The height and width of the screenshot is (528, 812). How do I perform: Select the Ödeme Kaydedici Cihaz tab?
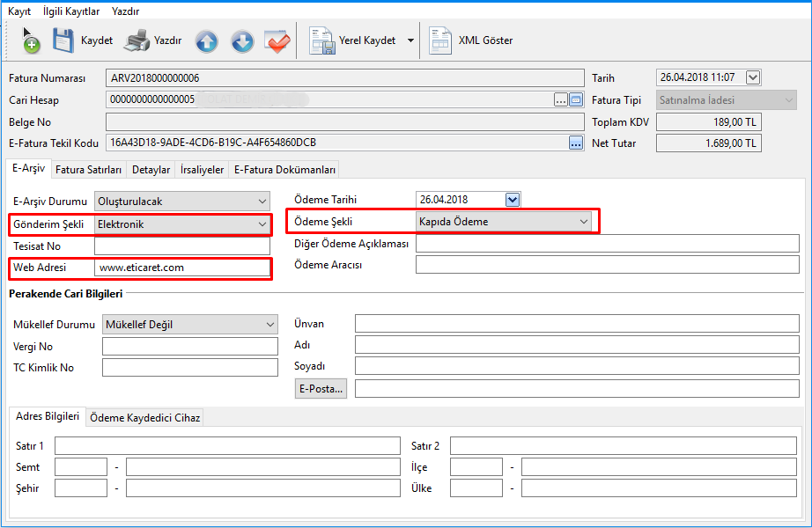point(145,418)
